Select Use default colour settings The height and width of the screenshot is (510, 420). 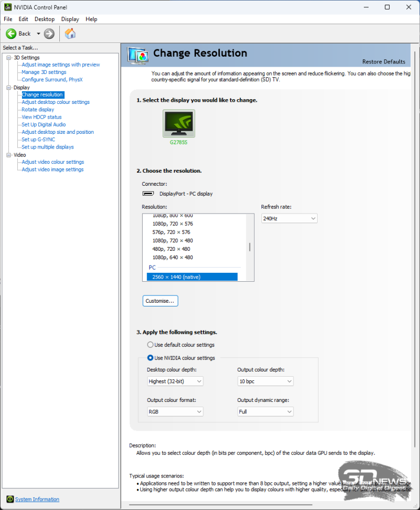[x=150, y=345]
